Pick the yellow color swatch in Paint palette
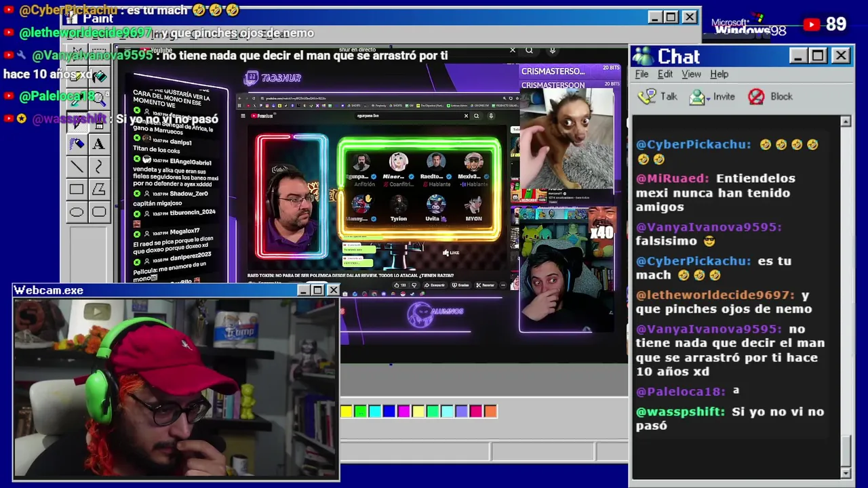This screenshot has height=488, width=868. pos(347,411)
